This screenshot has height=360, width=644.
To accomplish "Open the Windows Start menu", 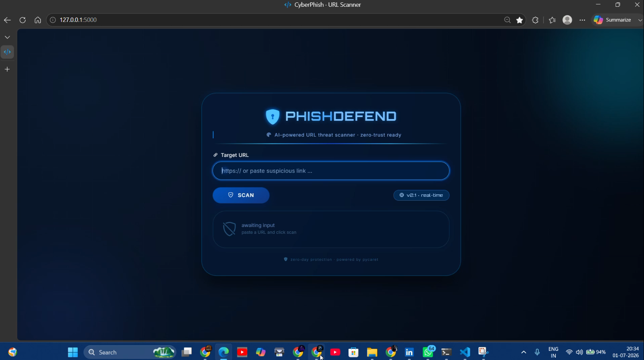I will (x=73, y=352).
